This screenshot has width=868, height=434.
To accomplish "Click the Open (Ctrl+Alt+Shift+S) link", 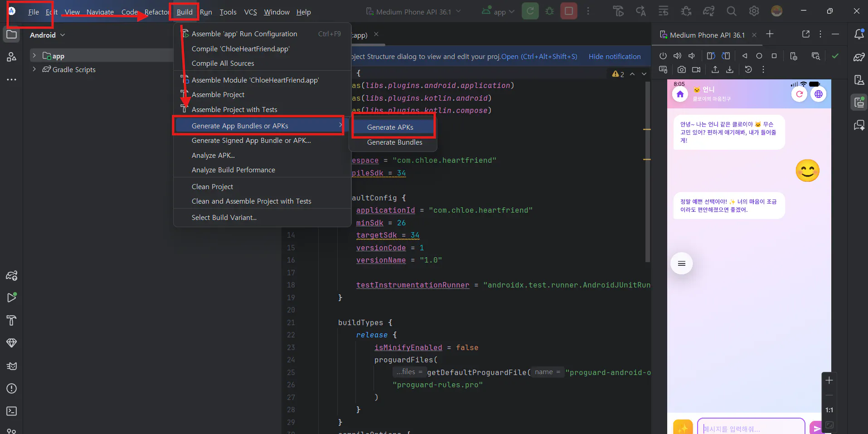I will coord(539,56).
